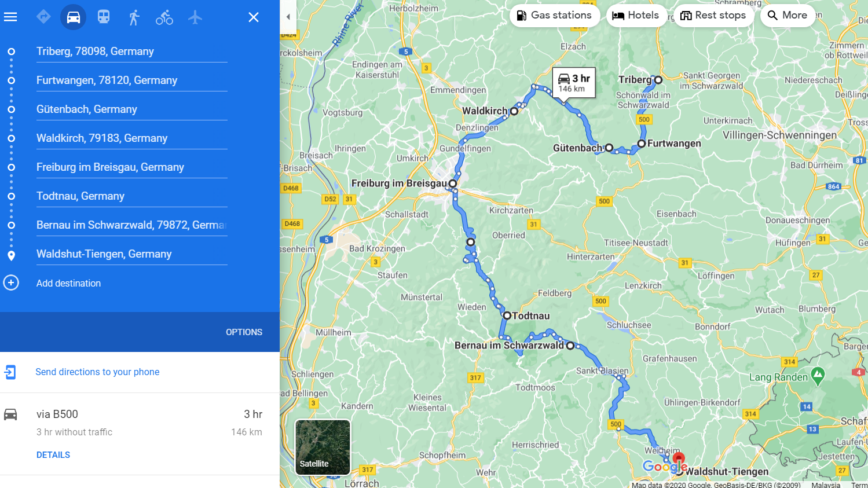
Task: Open the hamburger main menu
Action: point(10,17)
